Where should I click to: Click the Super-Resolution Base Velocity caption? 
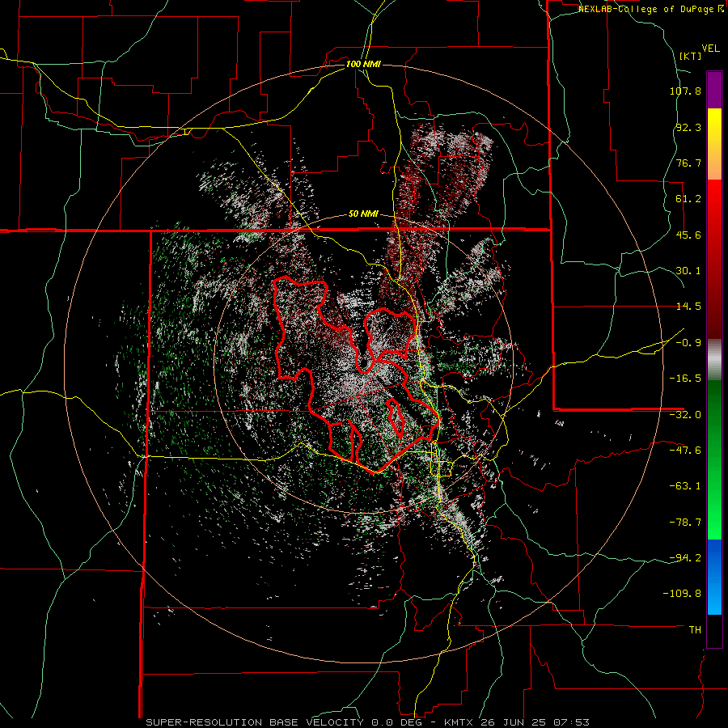368,722
